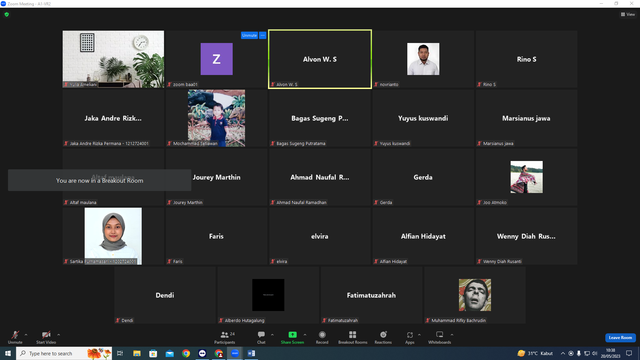Image resolution: width=640 pixels, height=360 pixels.
Task: Select the Marsianus jawa tile
Action: click(x=526, y=118)
